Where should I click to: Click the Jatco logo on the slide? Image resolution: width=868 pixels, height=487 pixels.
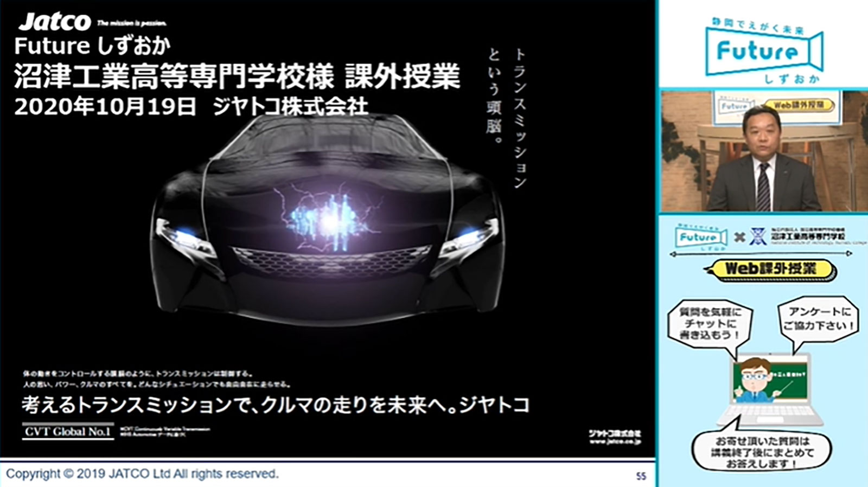[54, 21]
